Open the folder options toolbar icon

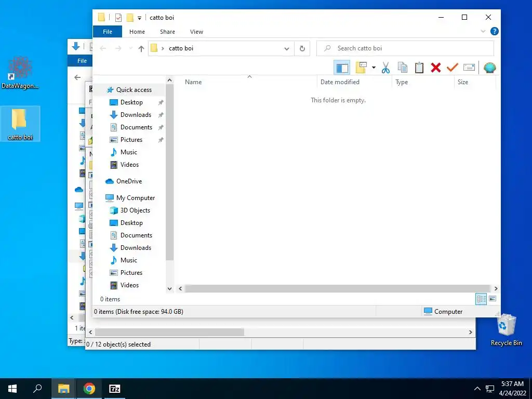pos(361,68)
